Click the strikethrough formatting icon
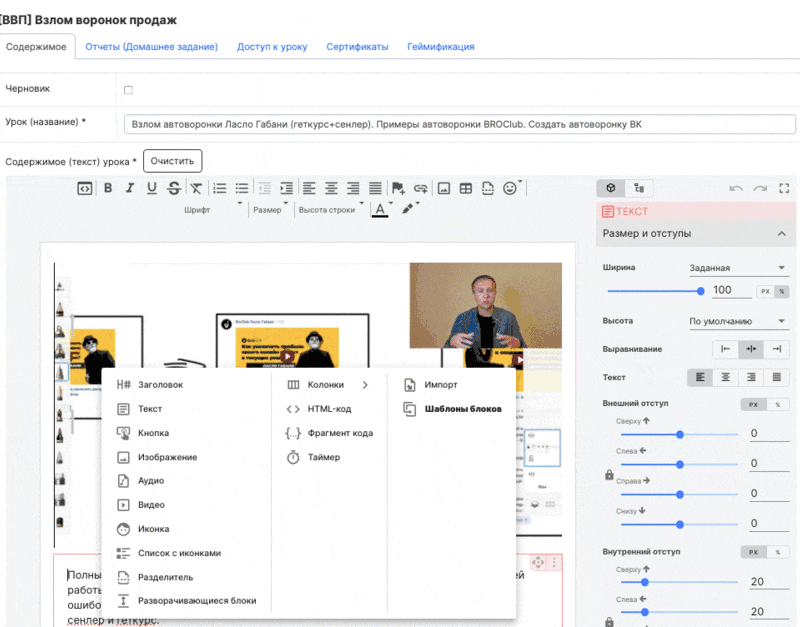Image resolution: width=800 pixels, height=627 pixels. pyautogui.click(x=174, y=188)
